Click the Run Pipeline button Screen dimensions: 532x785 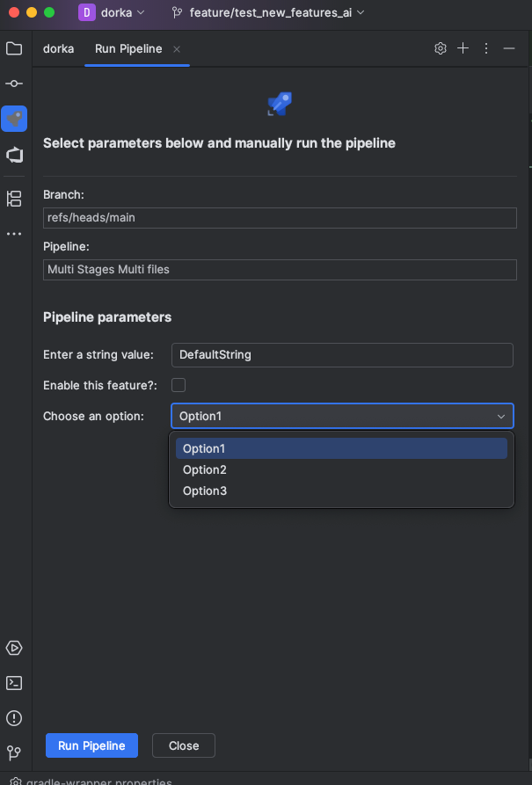[x=91, y=745]
